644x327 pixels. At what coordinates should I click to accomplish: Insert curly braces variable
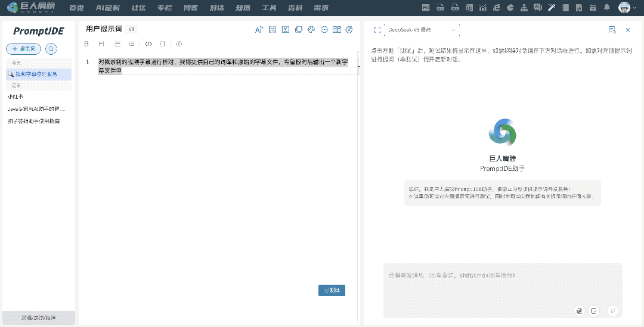(163, 43)
